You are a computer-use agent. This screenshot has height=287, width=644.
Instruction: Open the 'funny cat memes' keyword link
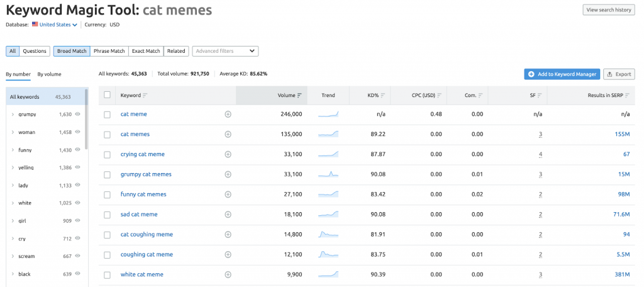[x=143, y=194]
